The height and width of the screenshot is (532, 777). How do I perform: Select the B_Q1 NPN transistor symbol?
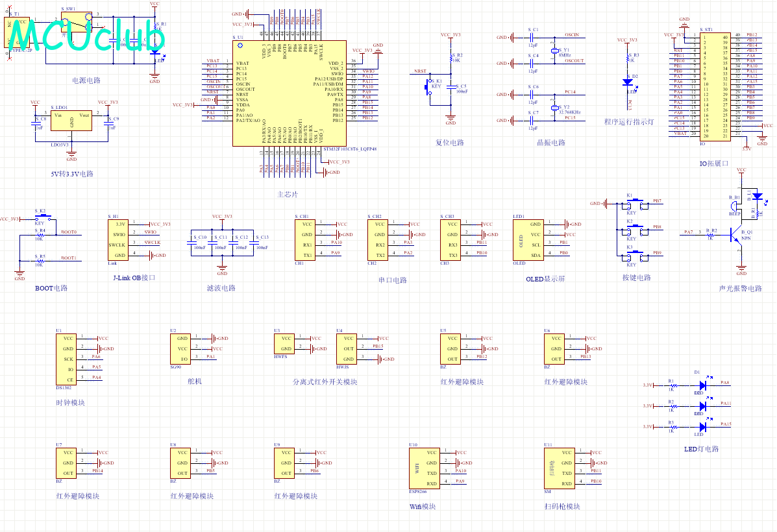tap(736, 235)
